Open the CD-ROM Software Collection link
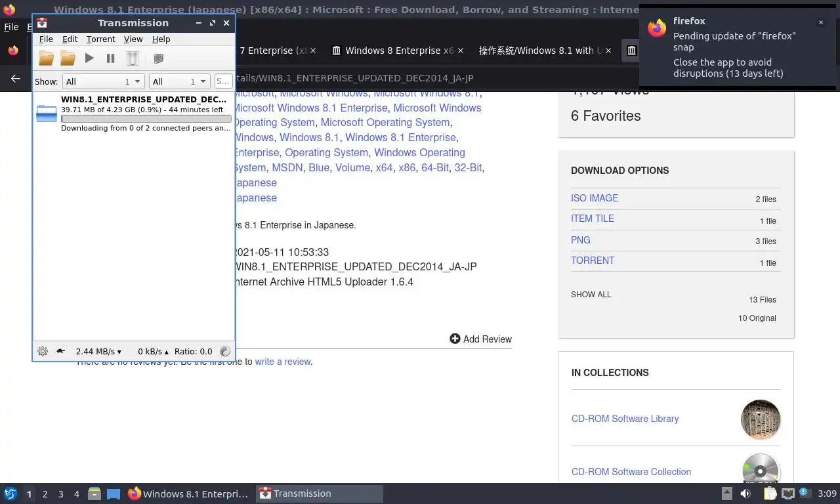 631,472
